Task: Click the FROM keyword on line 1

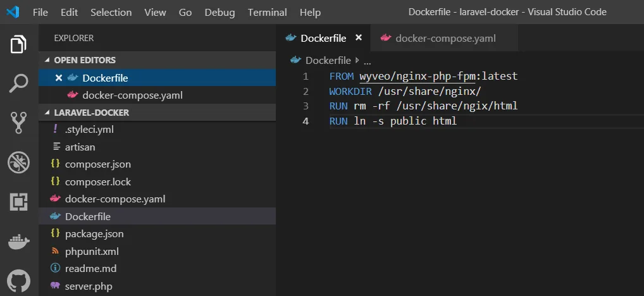Action: click(342, 76)
